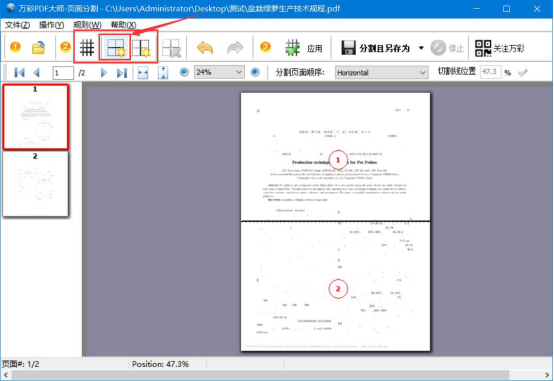Select the page 2 thumbnail
554x381 pixels.
tap(36, 184)
